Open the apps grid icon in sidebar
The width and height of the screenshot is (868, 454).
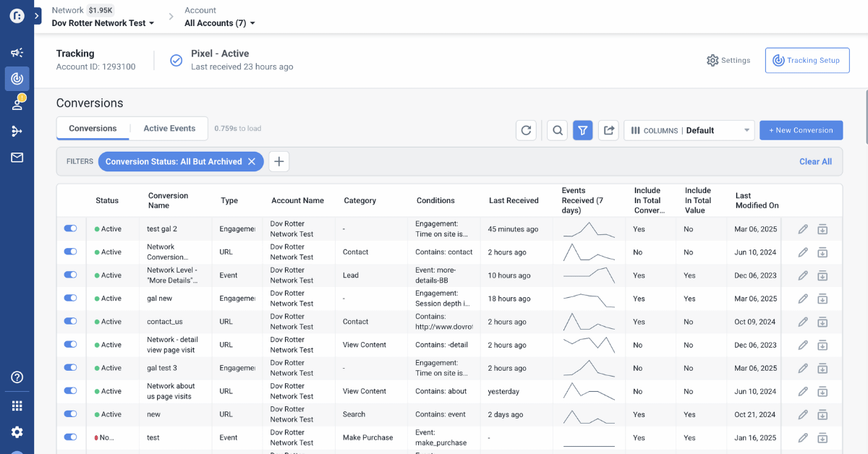tap(17, 406)
